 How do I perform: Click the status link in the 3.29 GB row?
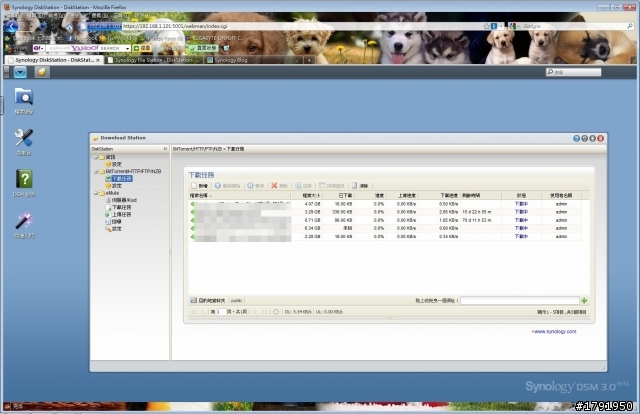[521, 212]
